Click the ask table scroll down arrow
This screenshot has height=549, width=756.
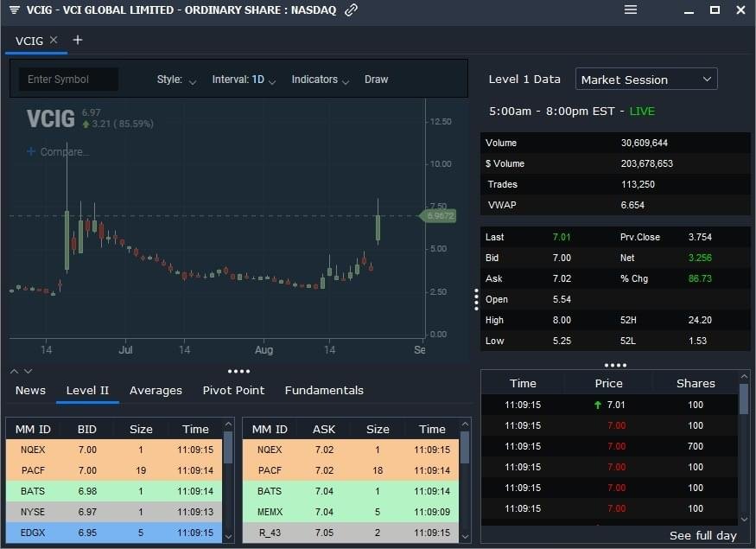[x=466, y=536]
